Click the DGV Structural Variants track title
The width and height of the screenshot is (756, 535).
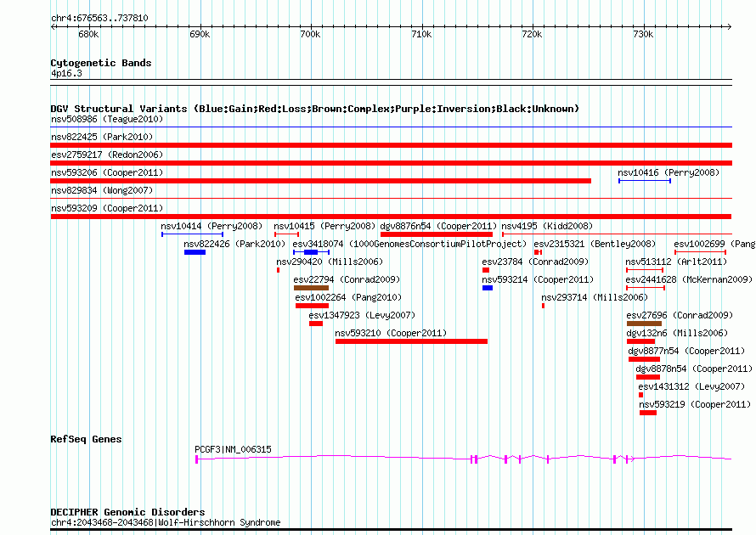coord(314,109)
